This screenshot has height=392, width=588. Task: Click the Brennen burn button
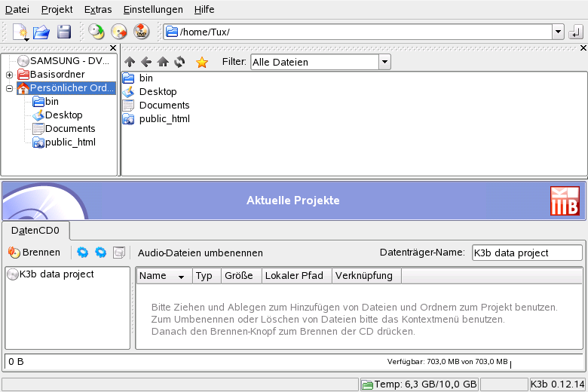click(x=35, y=253)
